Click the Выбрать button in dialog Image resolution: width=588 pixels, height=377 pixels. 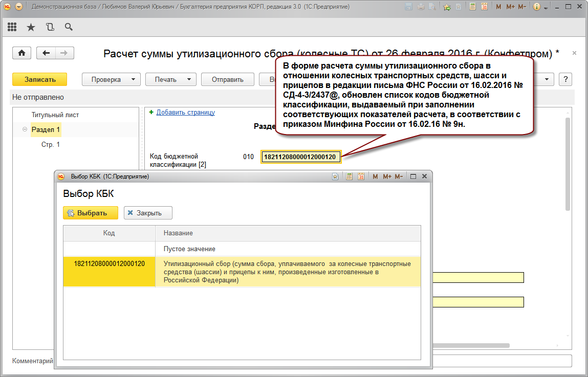click(91, 213)
